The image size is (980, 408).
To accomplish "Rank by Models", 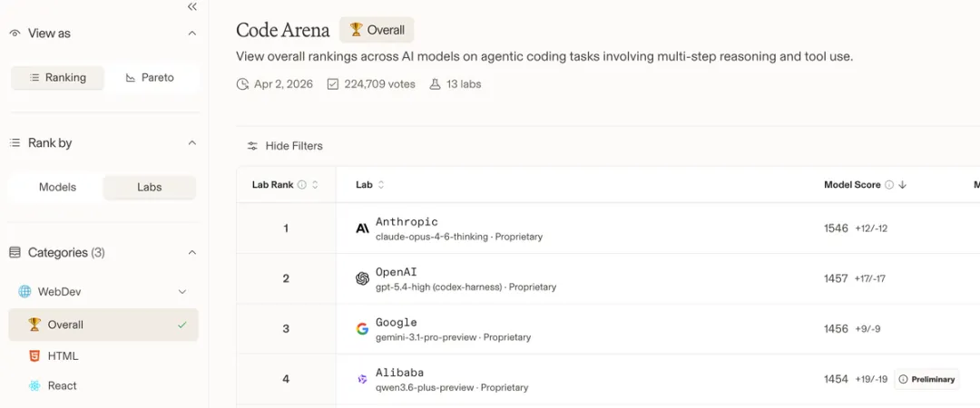I will click(57, 188).
